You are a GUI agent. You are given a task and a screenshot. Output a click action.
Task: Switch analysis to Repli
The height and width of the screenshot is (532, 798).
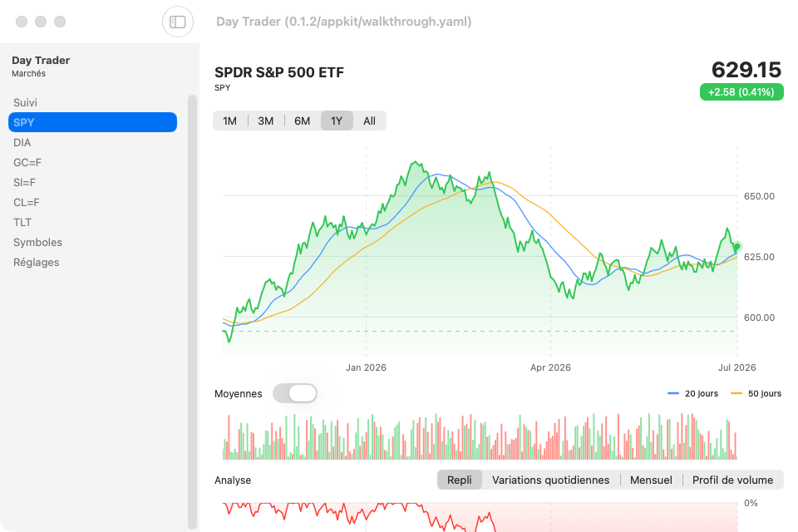(460, 480)
